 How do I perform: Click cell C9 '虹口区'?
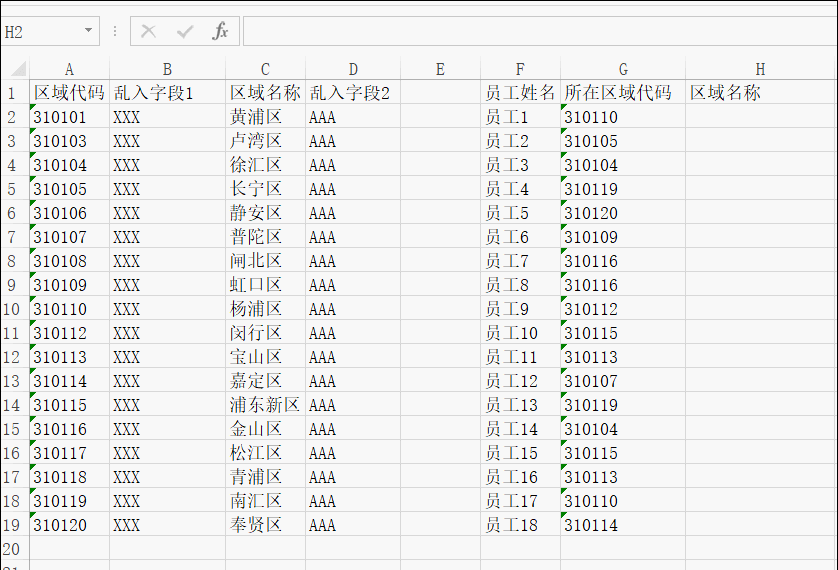[x=266, y=285]
